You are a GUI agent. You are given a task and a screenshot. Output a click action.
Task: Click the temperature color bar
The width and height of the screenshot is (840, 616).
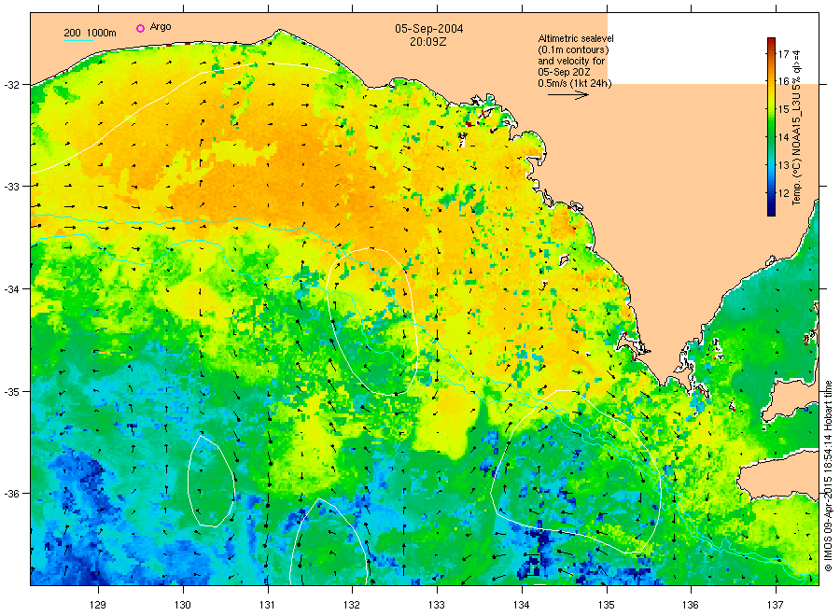pyautogui.click(x=771, y=127)
